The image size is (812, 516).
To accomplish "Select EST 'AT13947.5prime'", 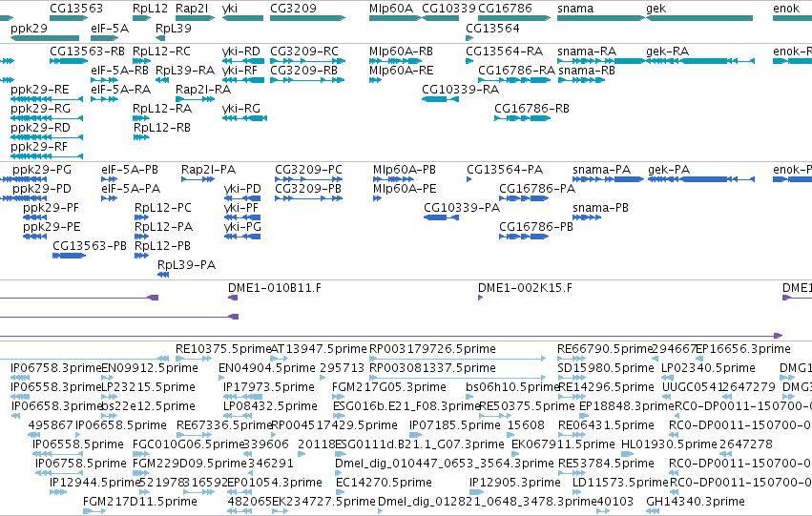I will pyautogui.click(x=319, y=349).
